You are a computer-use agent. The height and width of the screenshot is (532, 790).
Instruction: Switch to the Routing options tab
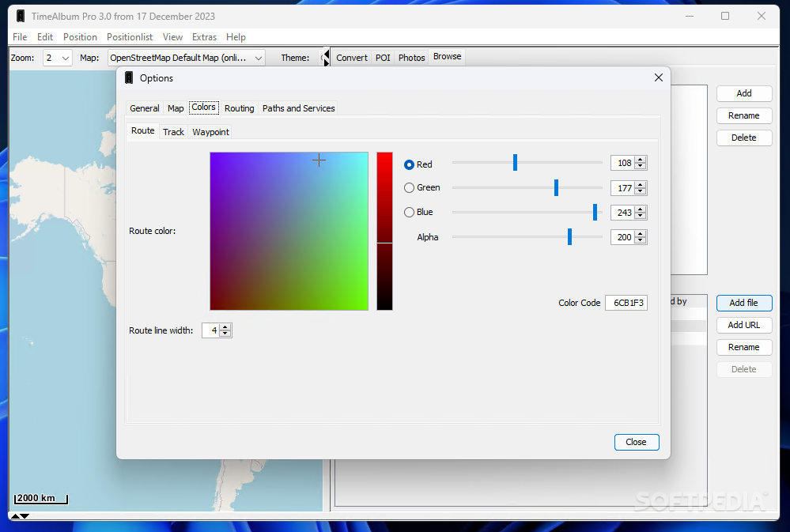[x=240, y=108]
